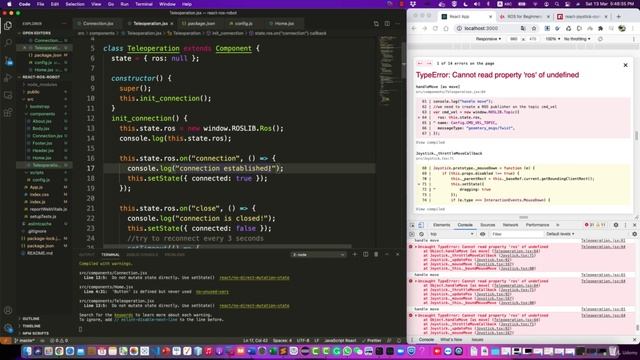Select the inspect element tool in DevTools
Image resolution: width=640 pixels, height=360 pixels.
coord(412,225)
